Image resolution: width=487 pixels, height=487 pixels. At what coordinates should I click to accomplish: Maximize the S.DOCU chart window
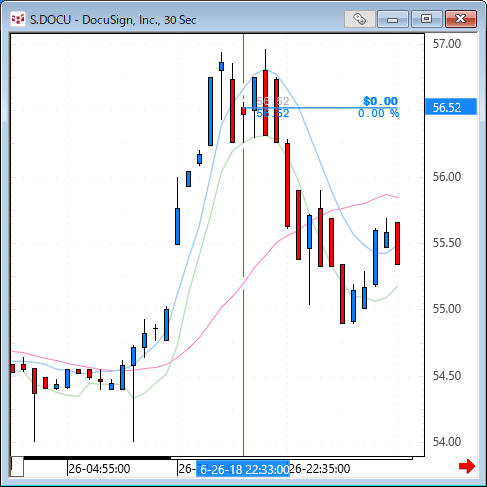click(x=426, y=19)
